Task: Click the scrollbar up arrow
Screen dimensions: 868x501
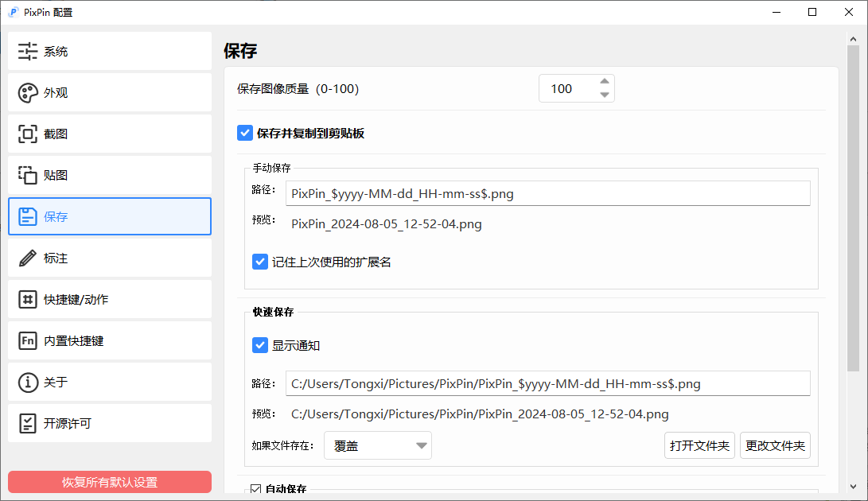Action: click(853, 39)
